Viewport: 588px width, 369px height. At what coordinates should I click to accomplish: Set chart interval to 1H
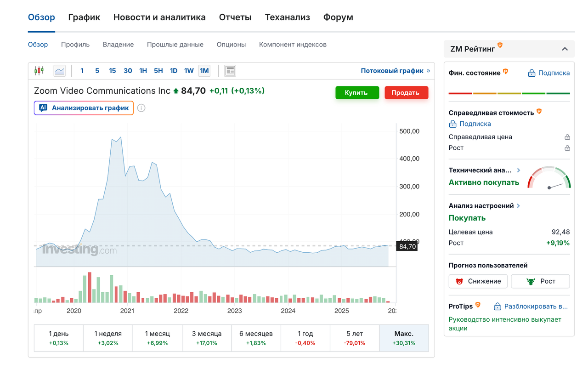[x=143, y=71]
